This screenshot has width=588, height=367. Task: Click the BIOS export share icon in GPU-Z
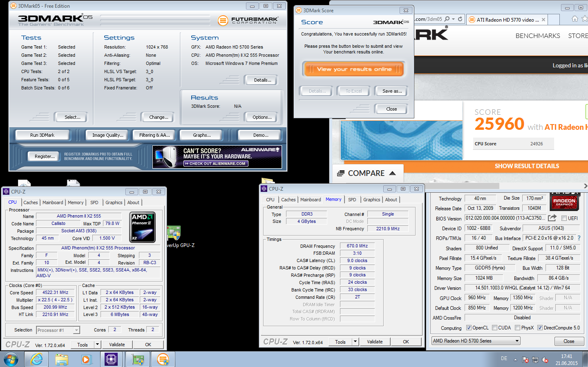[552, 218]
